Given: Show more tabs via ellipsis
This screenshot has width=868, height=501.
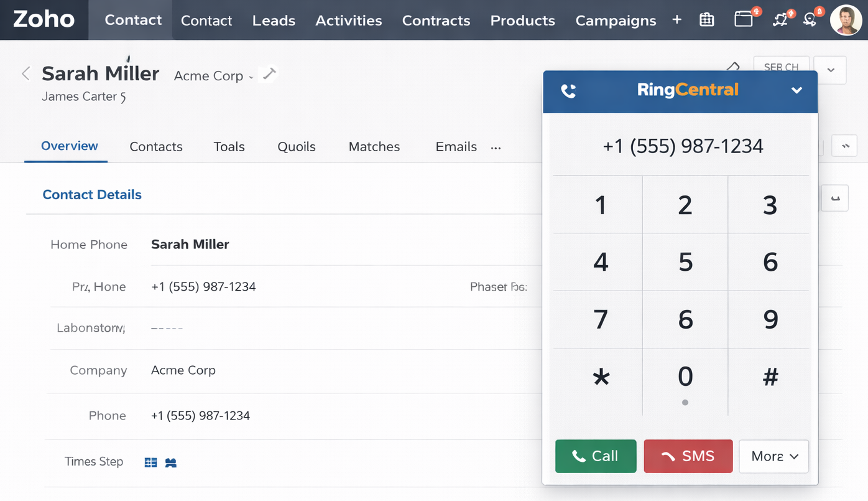Looking at the screenshot, I should click(496, 147).
